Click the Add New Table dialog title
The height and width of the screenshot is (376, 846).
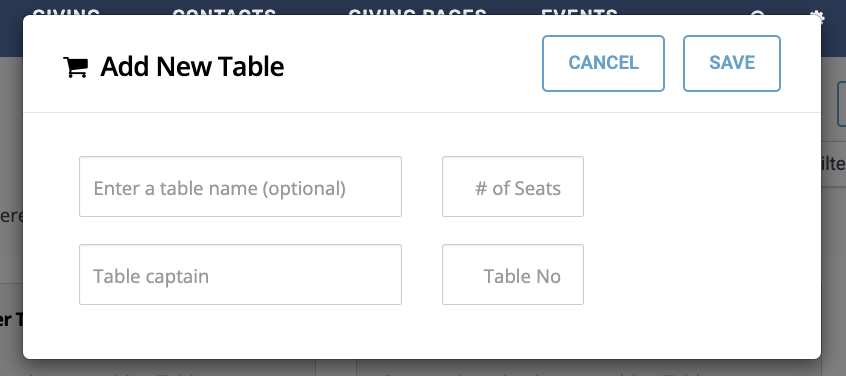(x=192, y=67)
